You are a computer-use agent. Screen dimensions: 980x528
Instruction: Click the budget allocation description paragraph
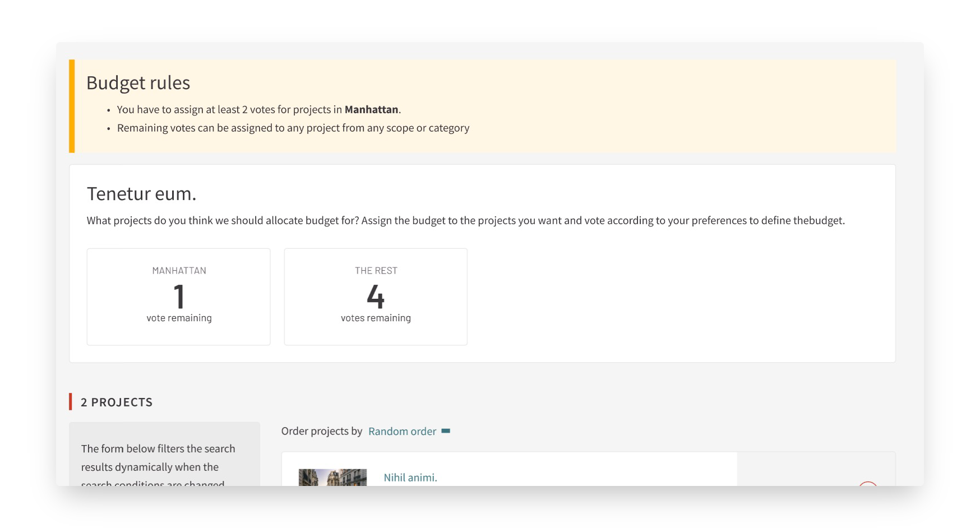point(465,220)
